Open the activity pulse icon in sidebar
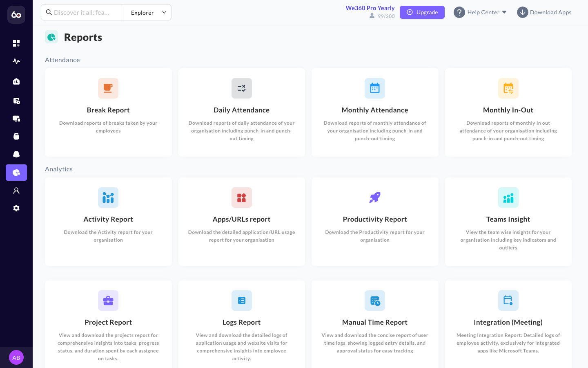Image resolution: width=588 pixels, height=368 pixels. pyautogui.click(x=16, y=61)
